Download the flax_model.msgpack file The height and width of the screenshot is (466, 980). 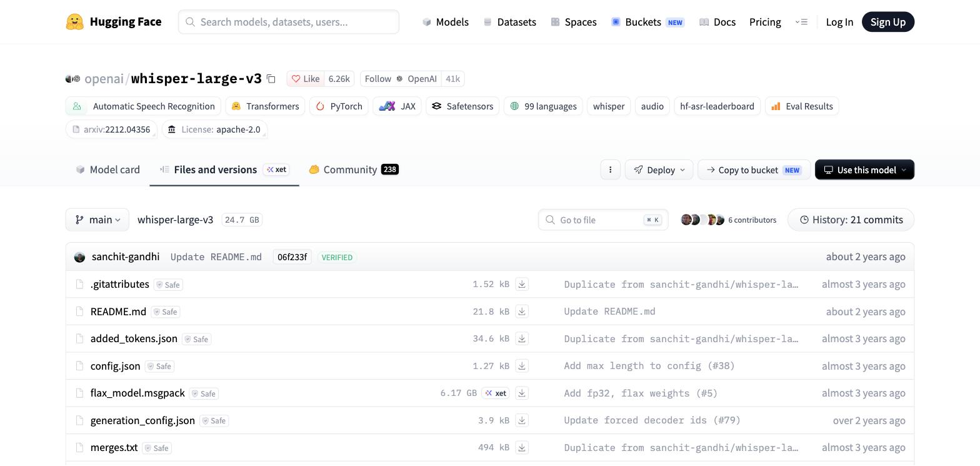522,393
